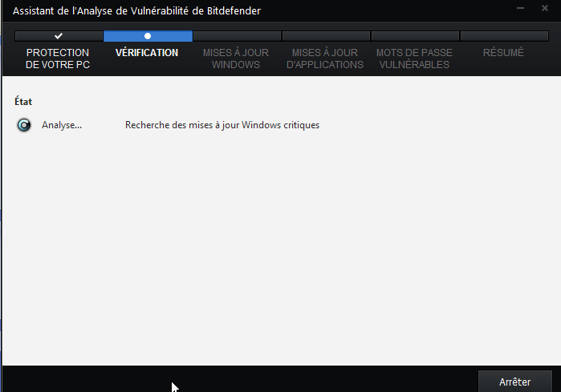This screenshot has height=392, width=561.
Task: Click the Arrêter button
Action: (514, 382)
